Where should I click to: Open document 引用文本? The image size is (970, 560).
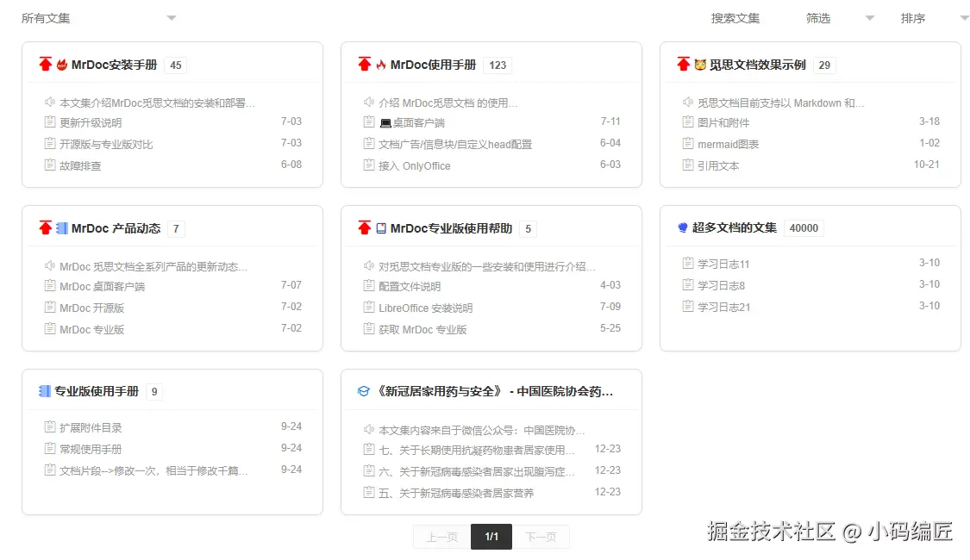coord(718,165)
